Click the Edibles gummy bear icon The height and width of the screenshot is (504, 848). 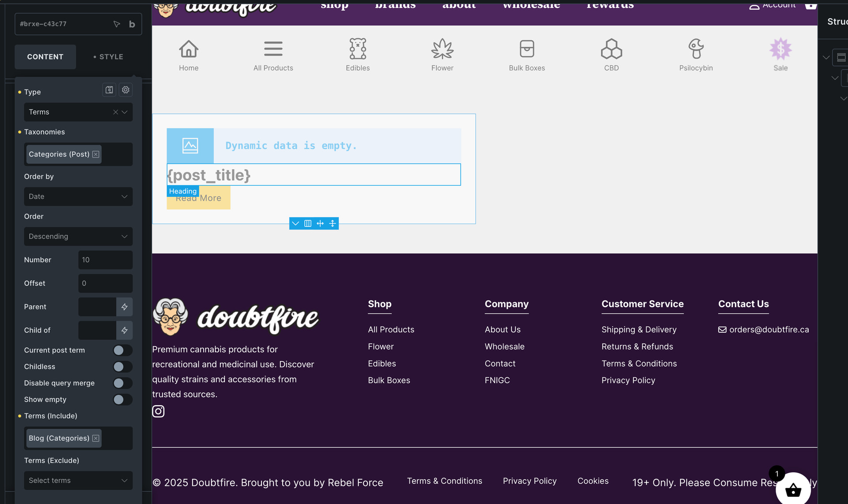[x=357, y=49]
